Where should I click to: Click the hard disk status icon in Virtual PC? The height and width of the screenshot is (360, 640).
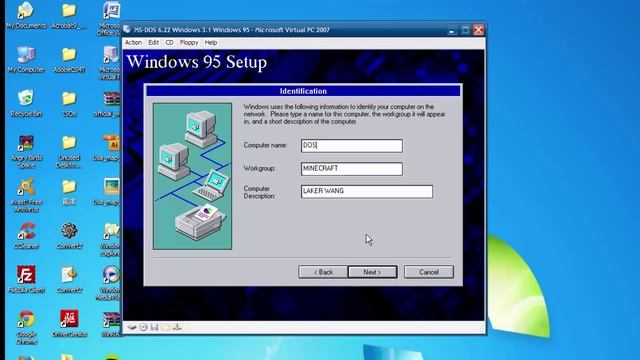click(132, 327)
